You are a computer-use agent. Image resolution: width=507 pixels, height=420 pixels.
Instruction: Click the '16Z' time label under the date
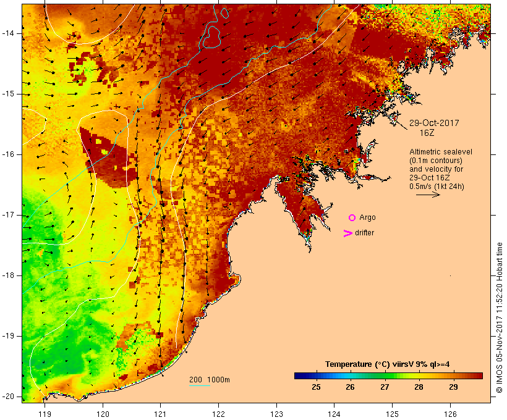coord(427,133)
